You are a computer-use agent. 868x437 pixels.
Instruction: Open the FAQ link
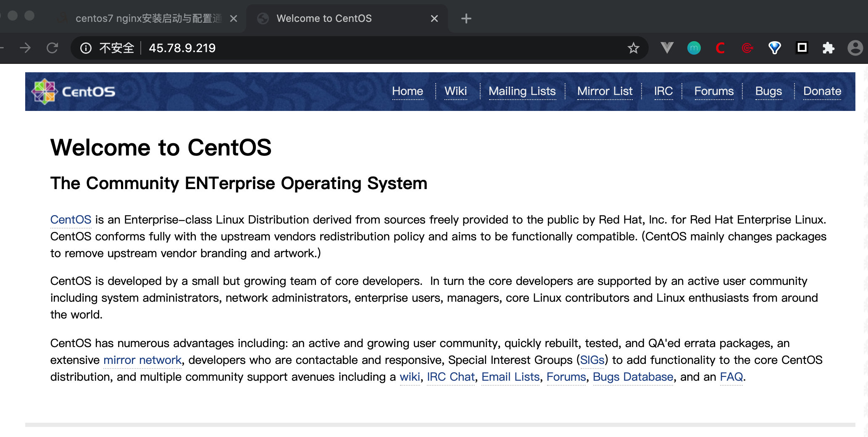coord(731,377)
